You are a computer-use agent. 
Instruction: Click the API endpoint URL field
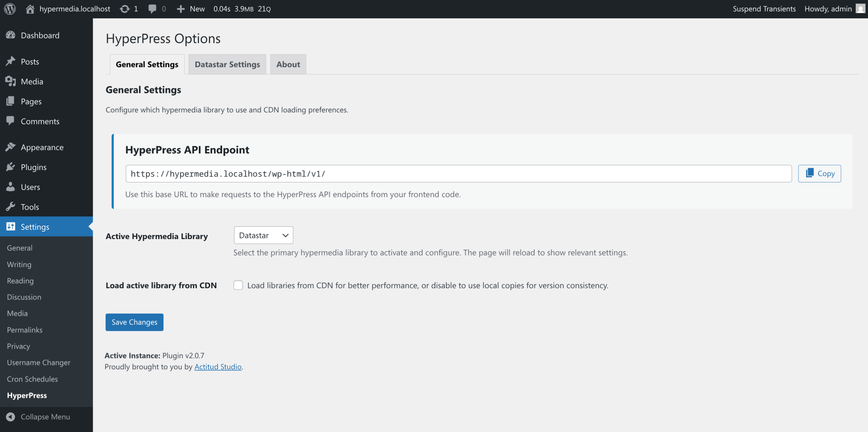[459, 173]
